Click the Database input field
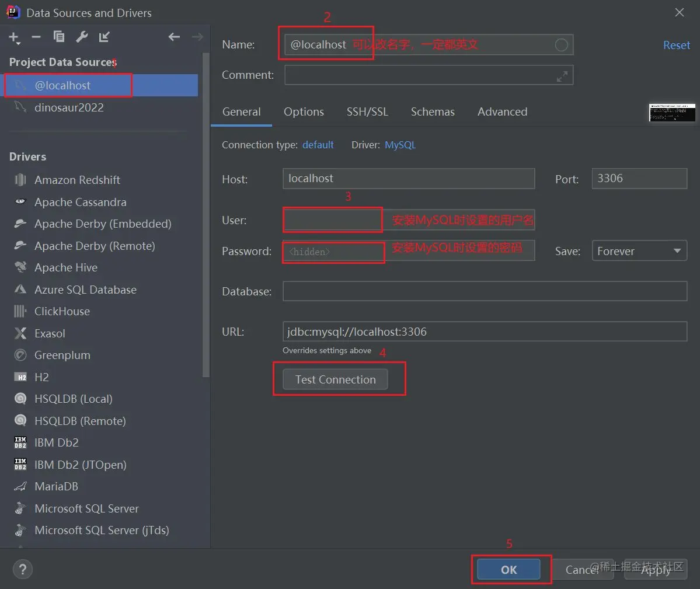This screenshot has width=700, height=589. (x=485, y=291)
